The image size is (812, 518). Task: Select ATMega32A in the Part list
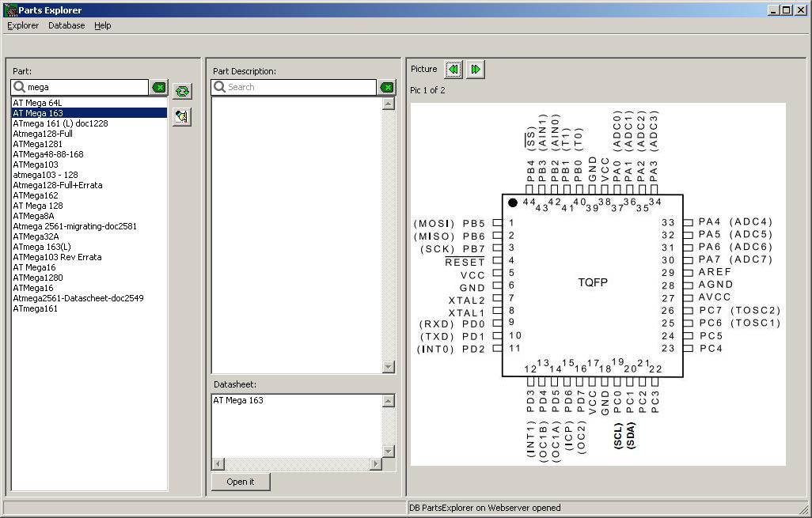click(x=89, y=236)
